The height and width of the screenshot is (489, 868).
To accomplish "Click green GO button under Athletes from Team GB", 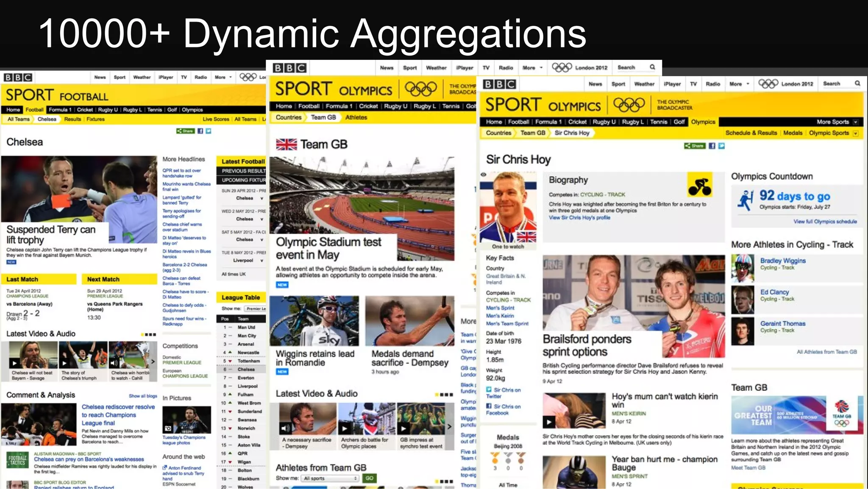I will coord(369,478).
